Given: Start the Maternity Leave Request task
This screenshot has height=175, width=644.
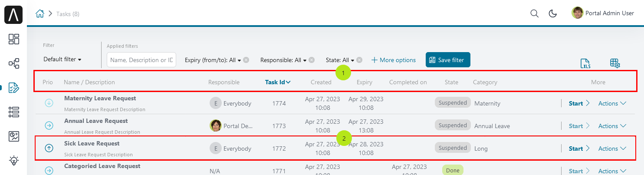Looking at the screenshot, I should [x=579, y=103].
